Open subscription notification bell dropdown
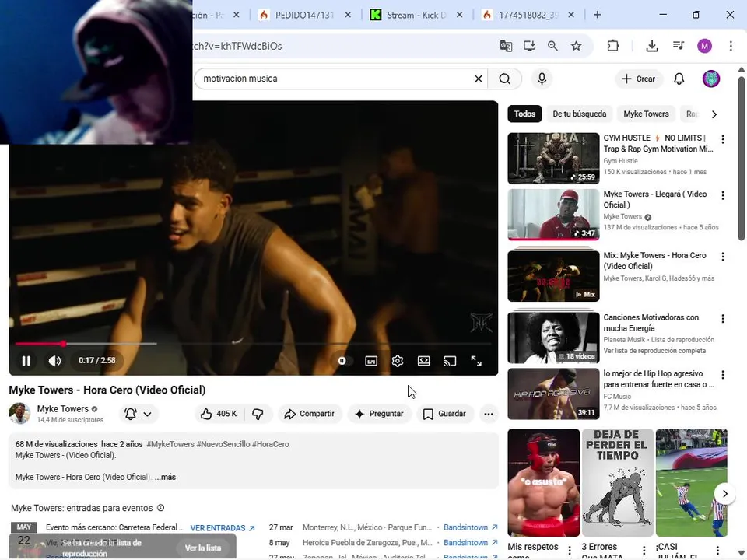 [x=138, y=414]
